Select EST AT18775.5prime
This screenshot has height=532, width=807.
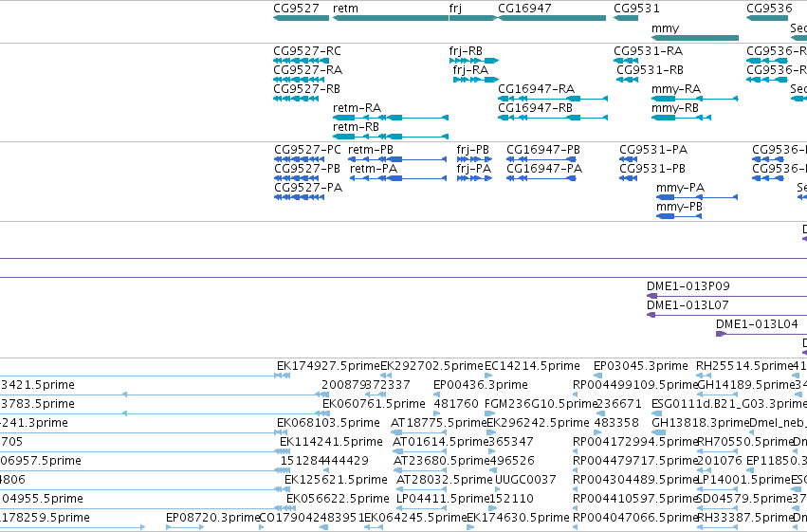coord(438,423)
